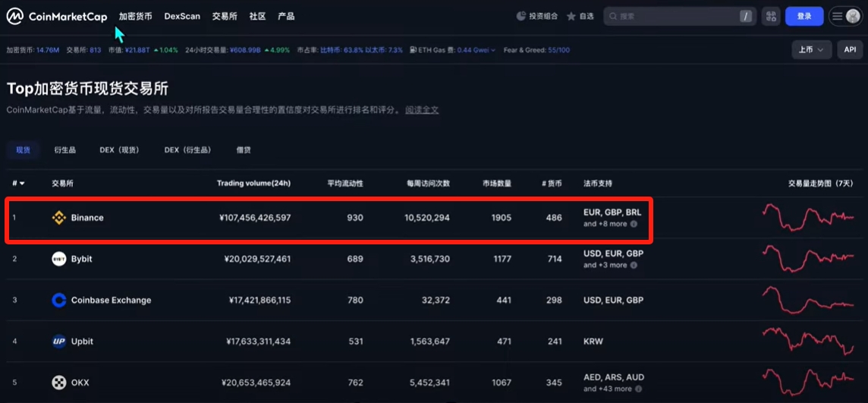The width and height of the screenshot is (868, 403).
Task: Click the Bybit exchange name
Action: pyautogui.click(x=81, y=259)
